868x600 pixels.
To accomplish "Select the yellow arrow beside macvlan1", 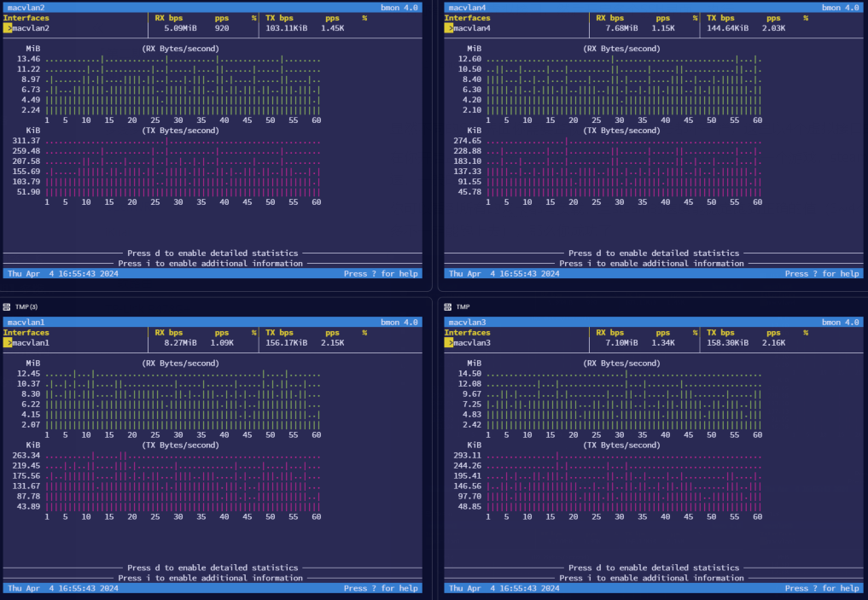I will pyautogui.click(x=8, y=342).
